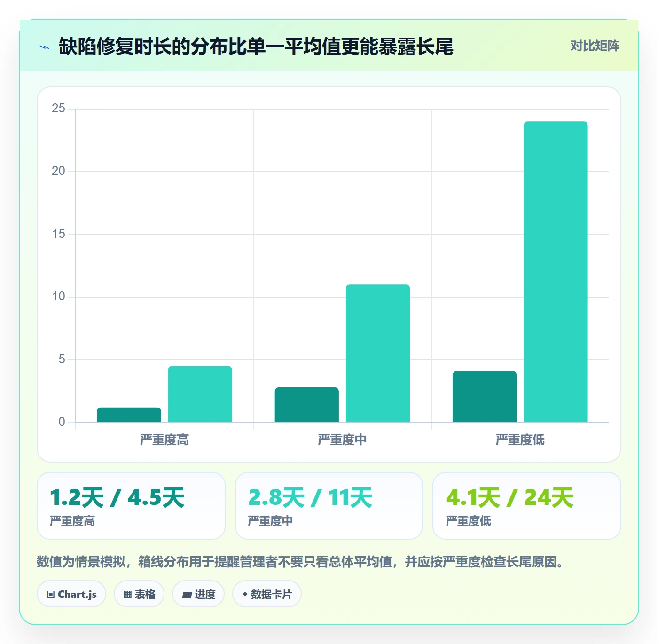This screenshot has width=658, height=644.
Task: Click the light teal bar for 严重度中
Action: pyautogui.click(x=378, y=353)
